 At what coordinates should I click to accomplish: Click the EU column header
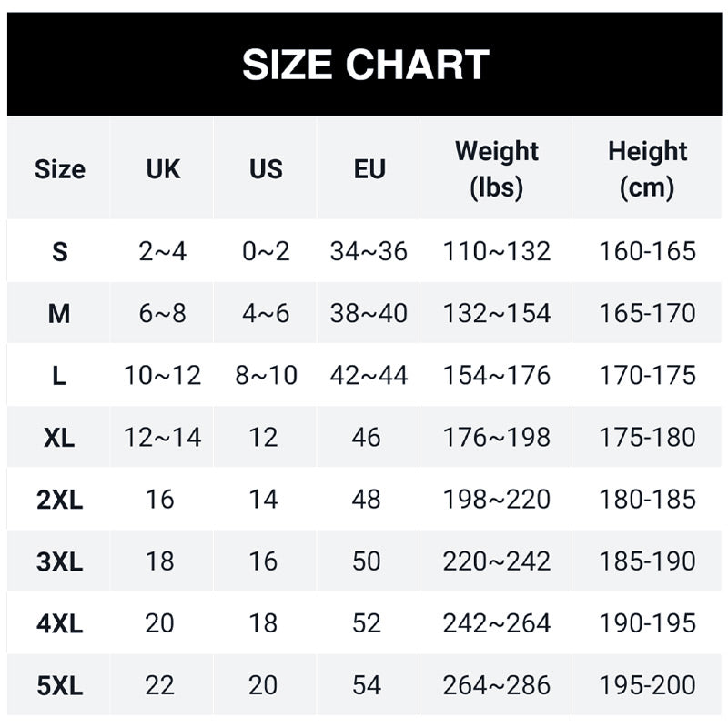pos(369,169)
